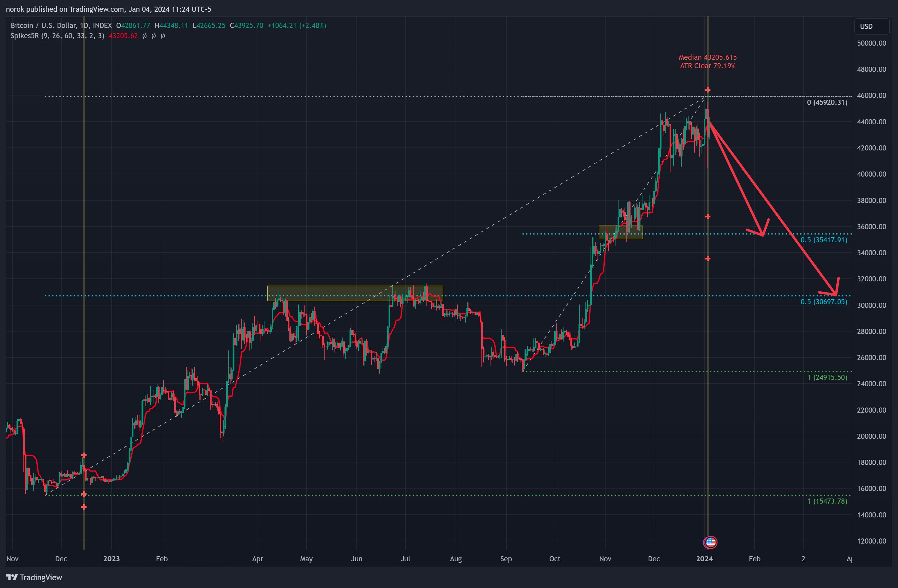
Task: Click the US flag economic event icon
Action: pos(710,542)
